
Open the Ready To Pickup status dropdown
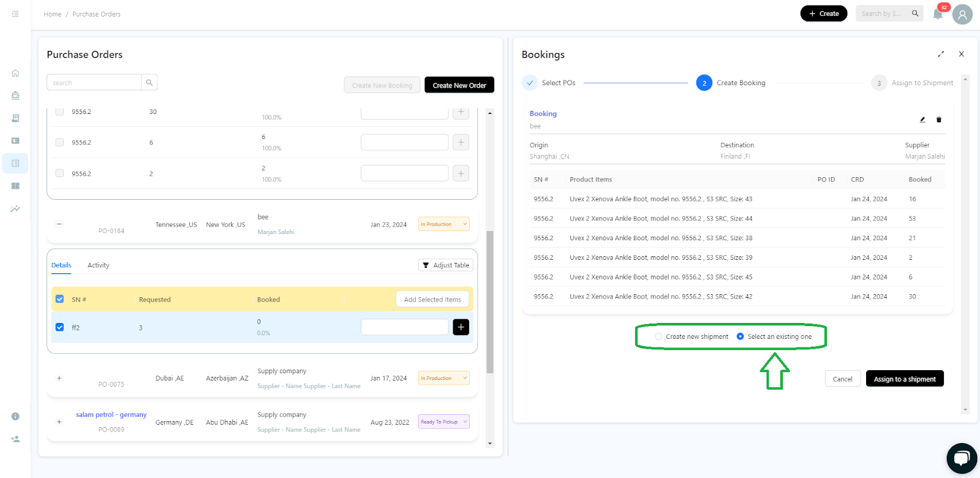click(444, 422)
